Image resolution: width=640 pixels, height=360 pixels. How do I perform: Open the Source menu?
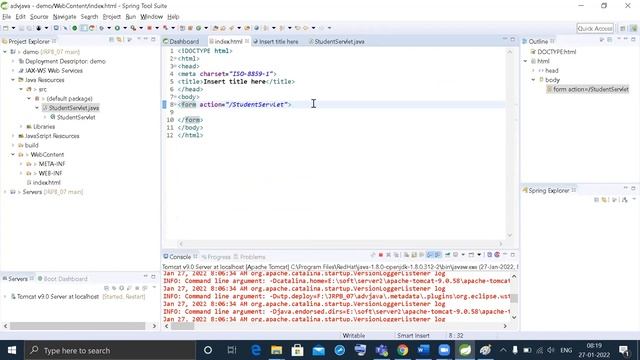pos(39,17)
